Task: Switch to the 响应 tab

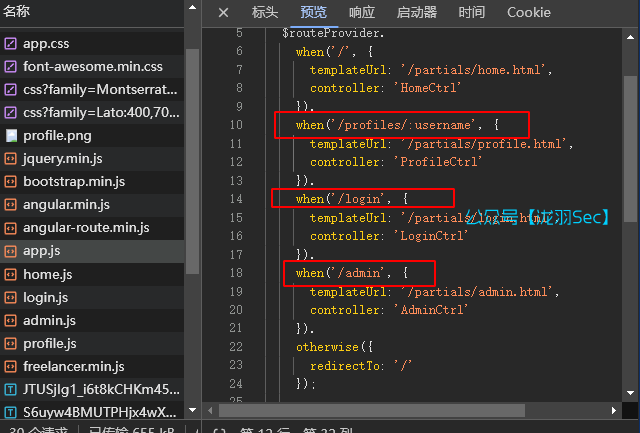Action: pyautogui.click(x=362, y=12)
